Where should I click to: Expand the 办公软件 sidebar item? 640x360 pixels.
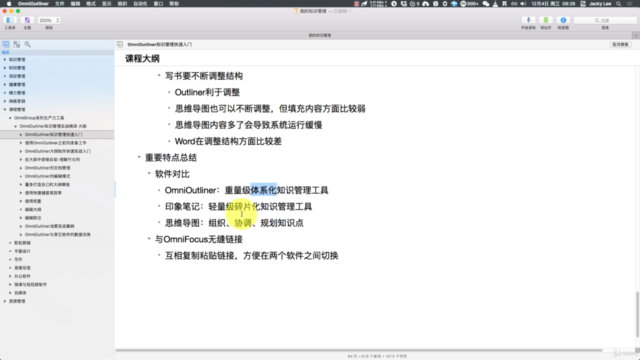pos(10,276)
